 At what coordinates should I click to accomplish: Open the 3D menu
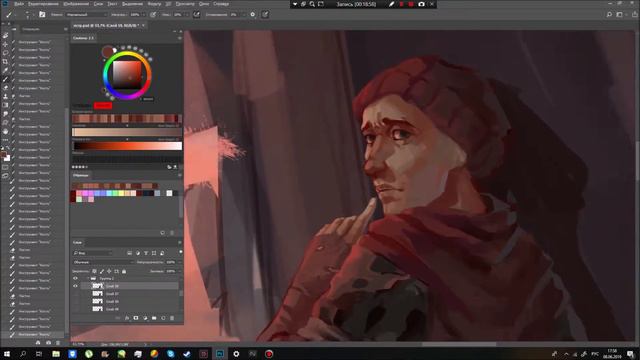coord(168,4)
